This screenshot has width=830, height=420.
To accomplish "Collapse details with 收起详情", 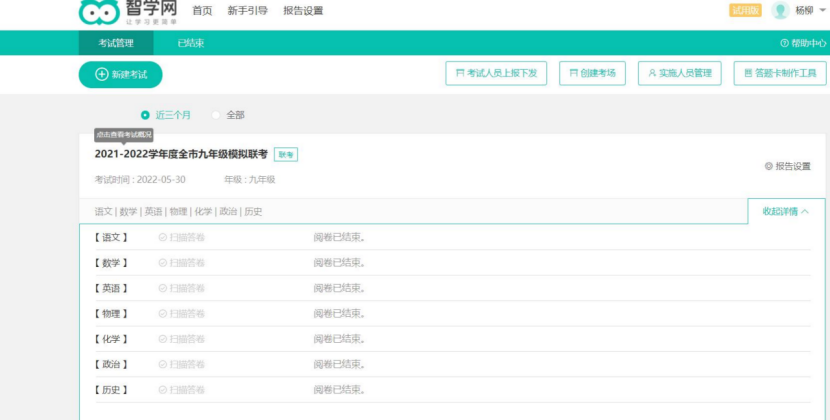I will tap(786, 212).
